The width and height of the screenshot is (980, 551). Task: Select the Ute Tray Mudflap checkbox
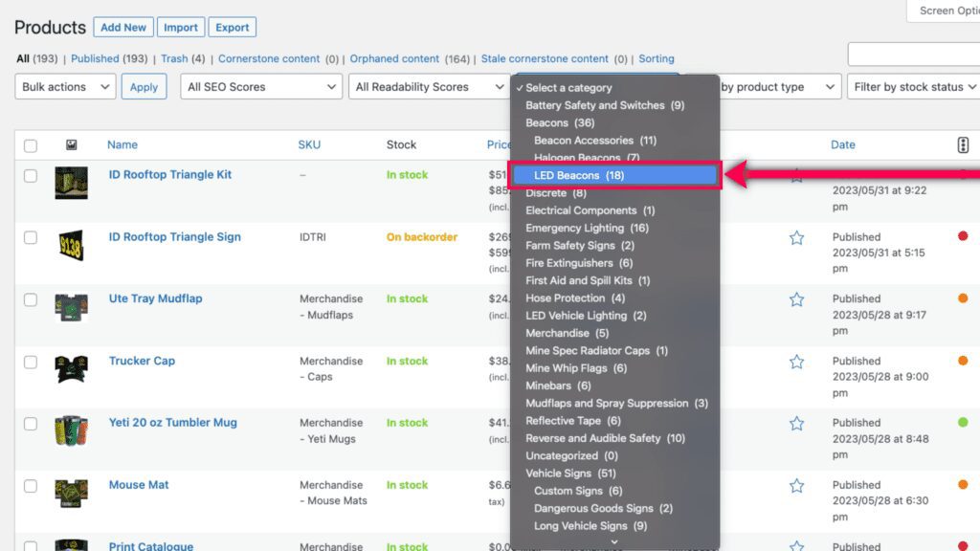[31, 298]
